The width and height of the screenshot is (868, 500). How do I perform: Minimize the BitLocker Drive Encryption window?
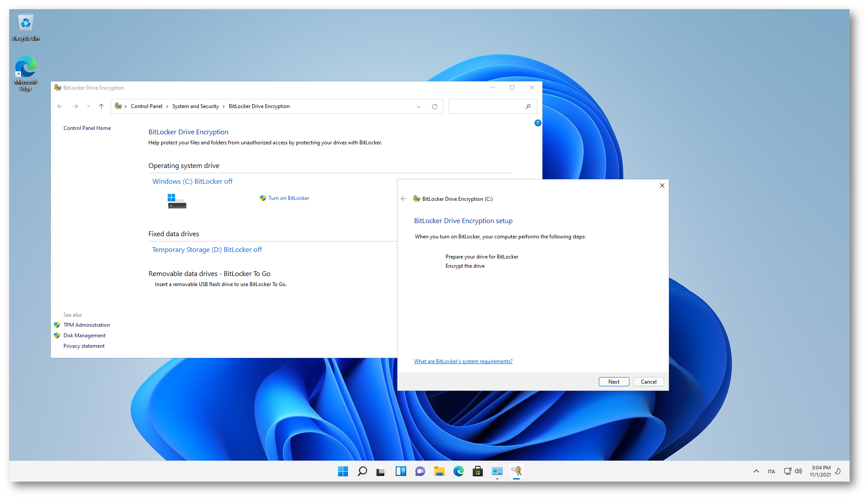pyautogui.click(x=492, y=87)
